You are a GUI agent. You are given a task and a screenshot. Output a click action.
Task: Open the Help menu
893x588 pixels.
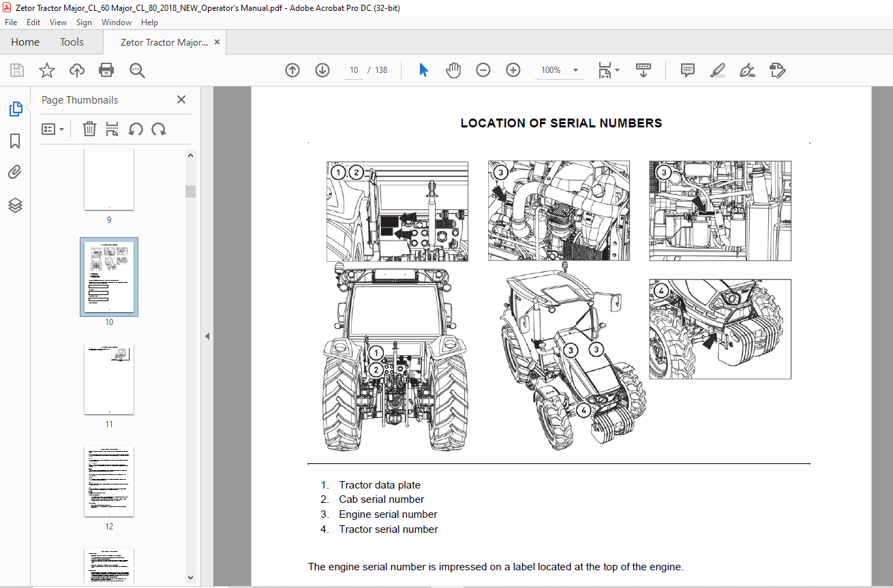[149, 22]
